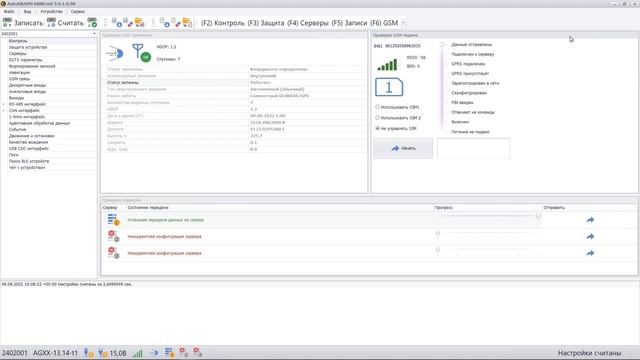
Task: Select USB CDC интерфейс in the tree
Action: pyautogui.click(x=29, y=149)
